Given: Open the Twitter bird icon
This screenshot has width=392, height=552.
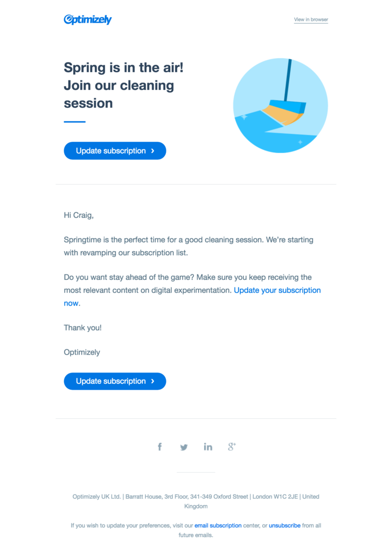Looking at the screenshot, I should [184, 447].
